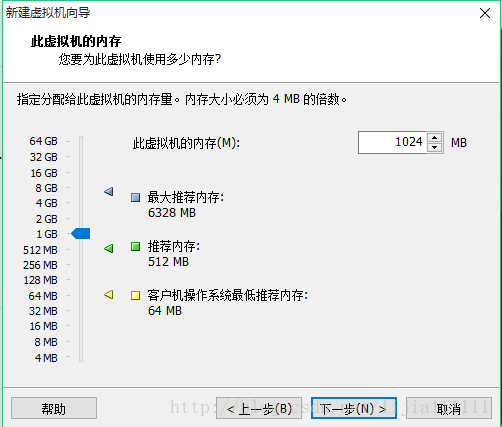Image resolution: width=502 pixels, height=427 pixels.
Task: Click the 推荐内存: label
Action: pos(174,247)
